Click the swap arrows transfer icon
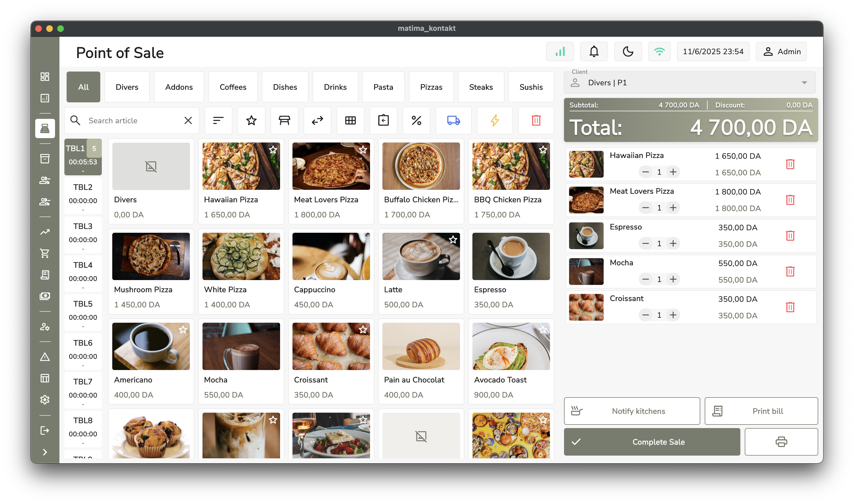The image size is (854, 504). [x=317, y=120]
